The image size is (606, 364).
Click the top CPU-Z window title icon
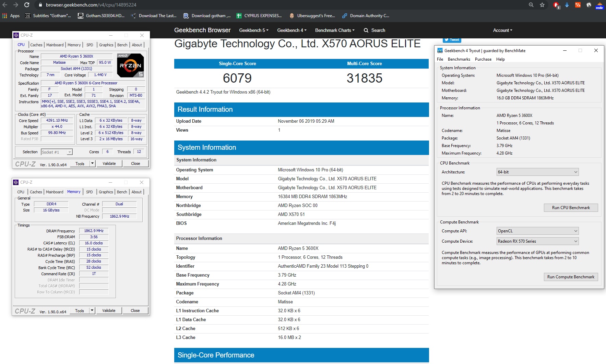pos(16,35)
